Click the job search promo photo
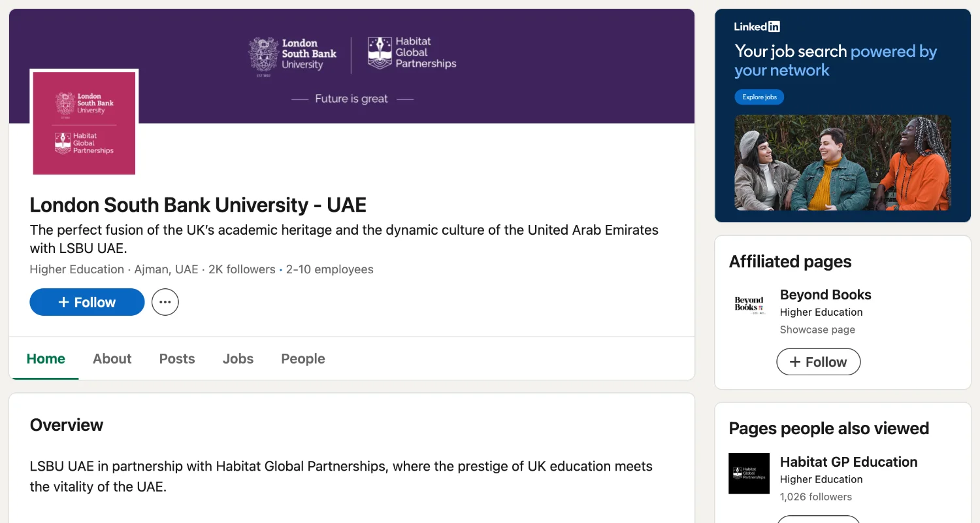This screenshot has width=980, height=523. (842, 163)
